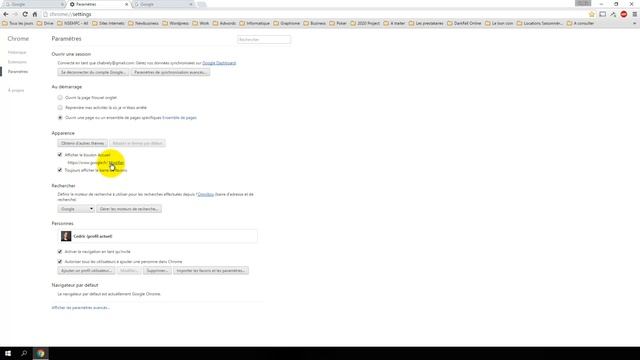The height and width of the screenshot is (360, 640).
Task: Open the '2020 Project' bookmark folder
Action: pos(365,23)
